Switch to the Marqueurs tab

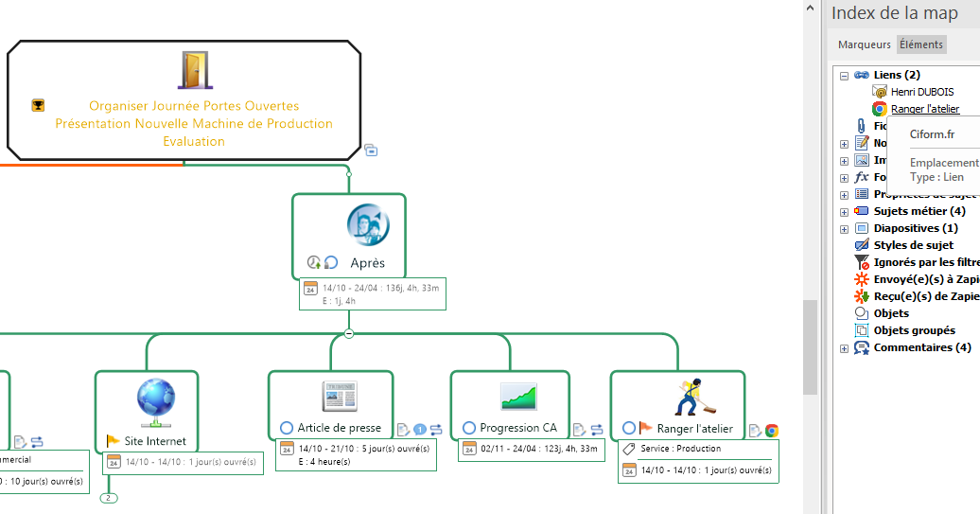pyautogui.click(x=864, y=44)
